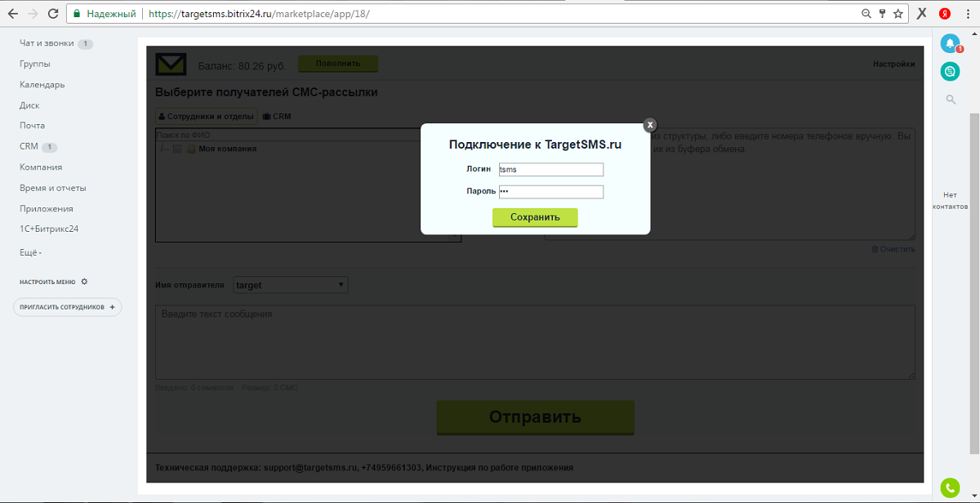Bookmark page with the star icon

[898, 14]
